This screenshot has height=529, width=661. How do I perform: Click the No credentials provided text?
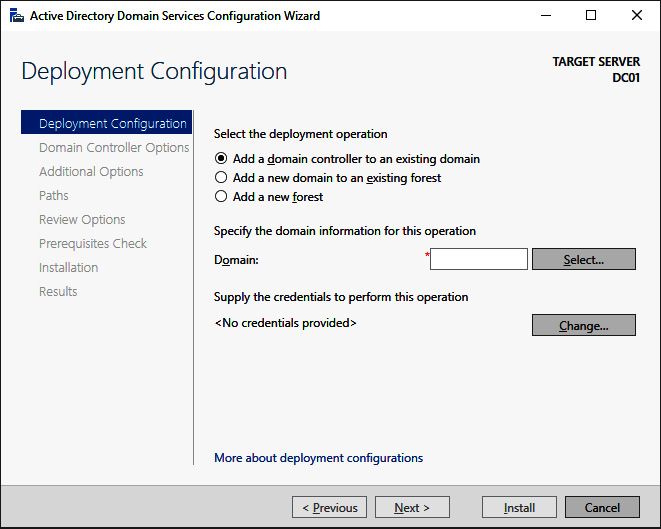(x=285, y=323)
